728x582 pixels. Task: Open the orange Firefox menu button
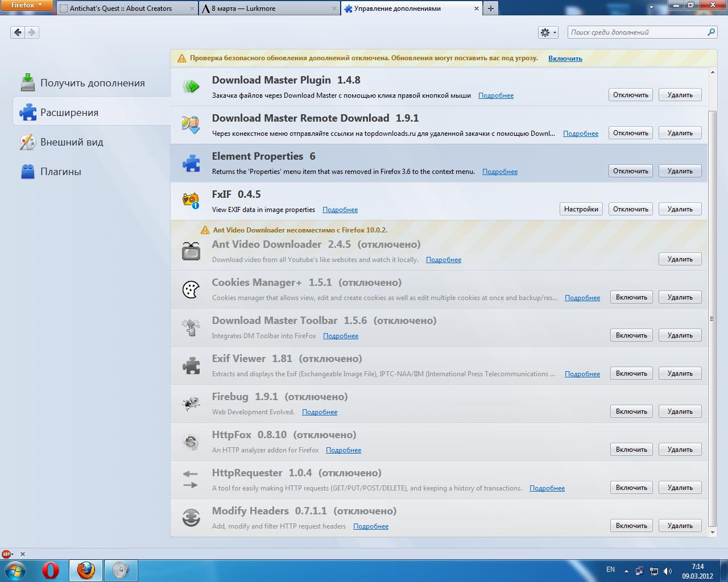click(27, 6)
